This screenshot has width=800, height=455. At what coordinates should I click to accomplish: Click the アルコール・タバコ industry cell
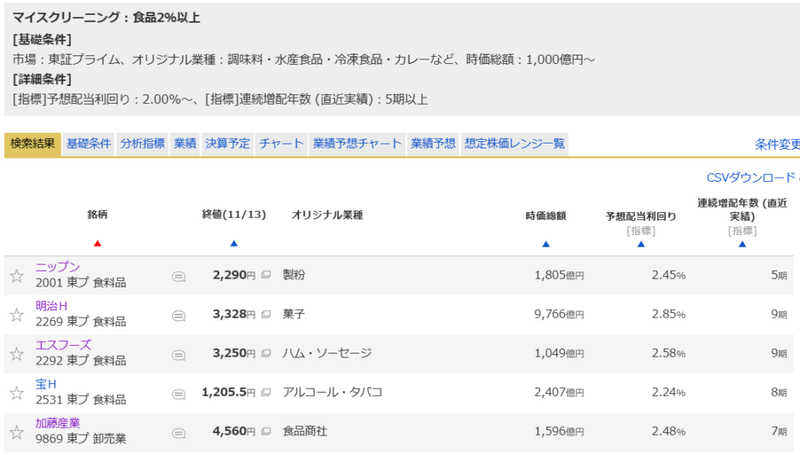pos(333,392)
